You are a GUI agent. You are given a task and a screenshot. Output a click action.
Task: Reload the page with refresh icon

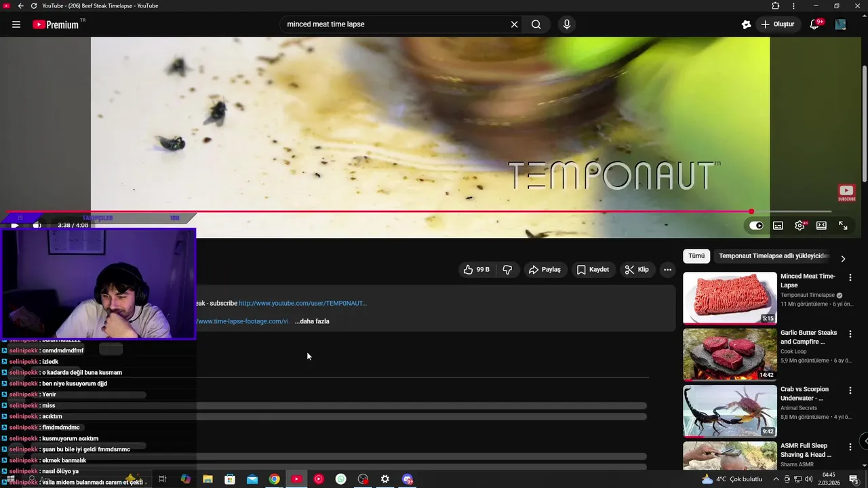(34, 6)
